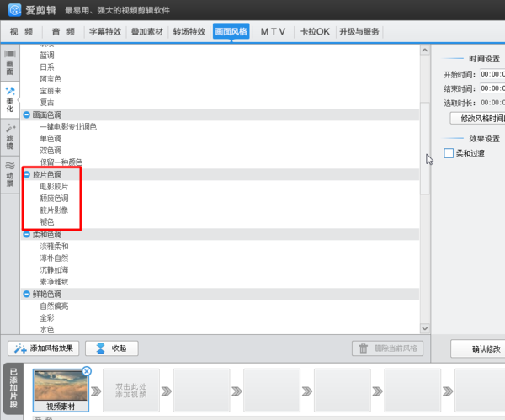
Task: Select the 宝丽来 style
Action: pyautogui.click(x=50, y=91)
